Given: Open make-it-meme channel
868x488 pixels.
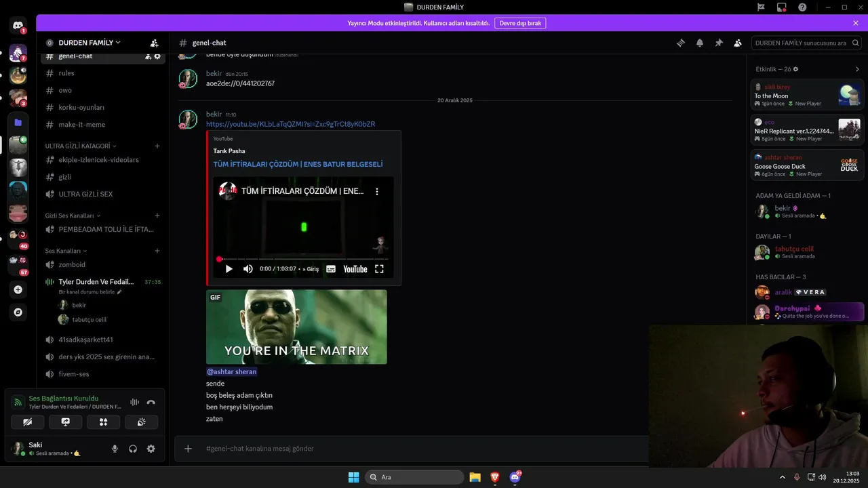Looking at the screenshot, I should point(104,125).
